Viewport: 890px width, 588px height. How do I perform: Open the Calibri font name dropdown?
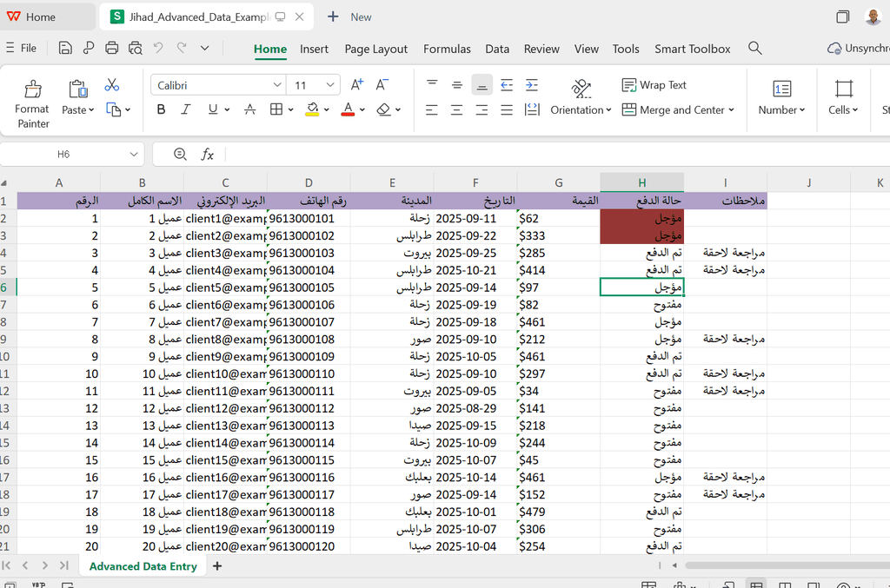(x=277, y=85)
